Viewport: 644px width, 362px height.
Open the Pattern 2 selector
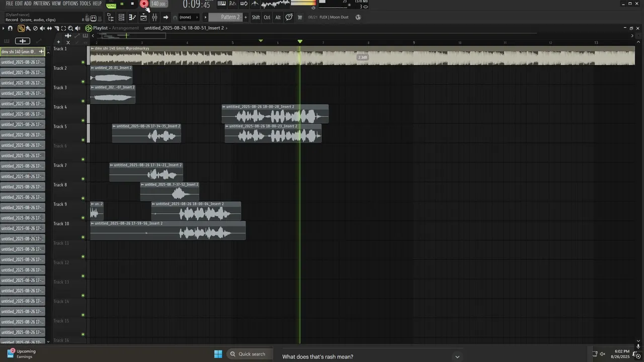pos(225,17)
